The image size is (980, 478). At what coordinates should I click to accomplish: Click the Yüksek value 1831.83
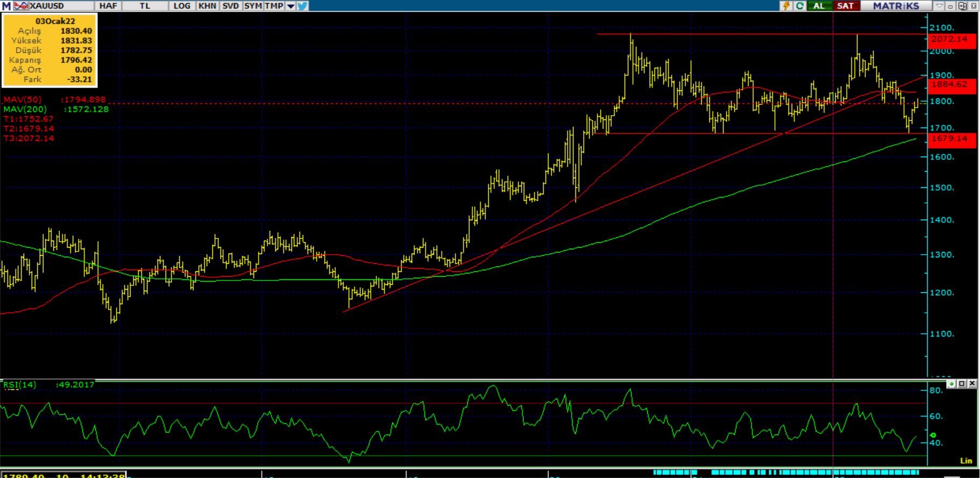tap(76, 41)
